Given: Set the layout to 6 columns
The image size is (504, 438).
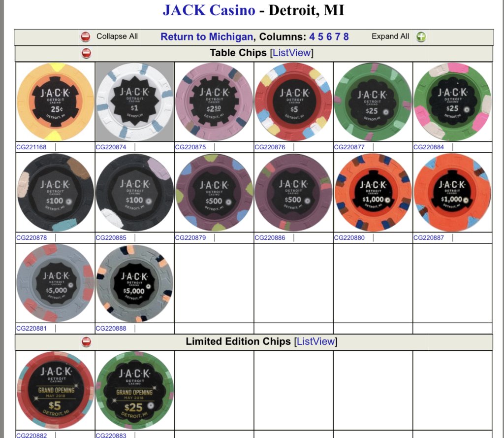Looking at the screenshot, I should click(x=329, y=36).
